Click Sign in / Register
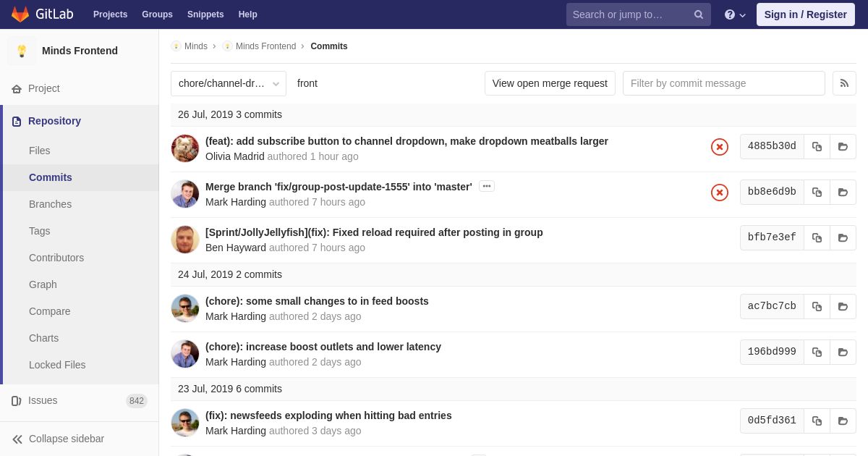Image resolution: width=868 pixels, height=456 pixels. pyautogui.click(x=805, y=14)
